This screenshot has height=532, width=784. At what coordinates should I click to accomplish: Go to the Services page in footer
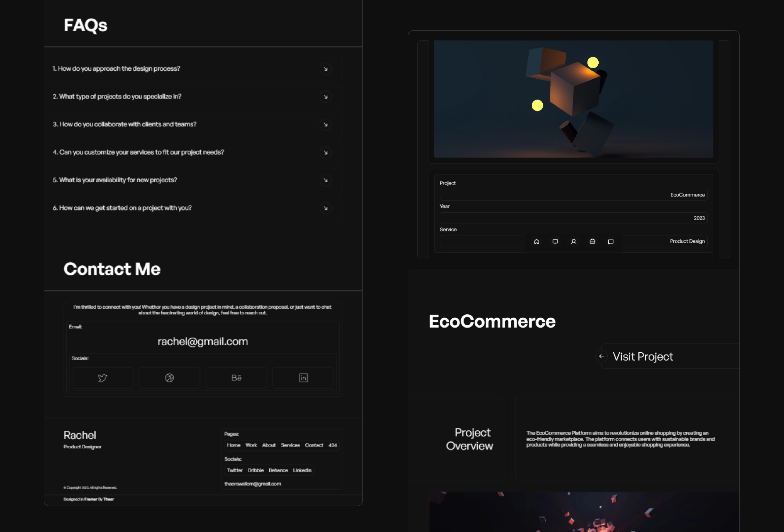tap(290, 445)
